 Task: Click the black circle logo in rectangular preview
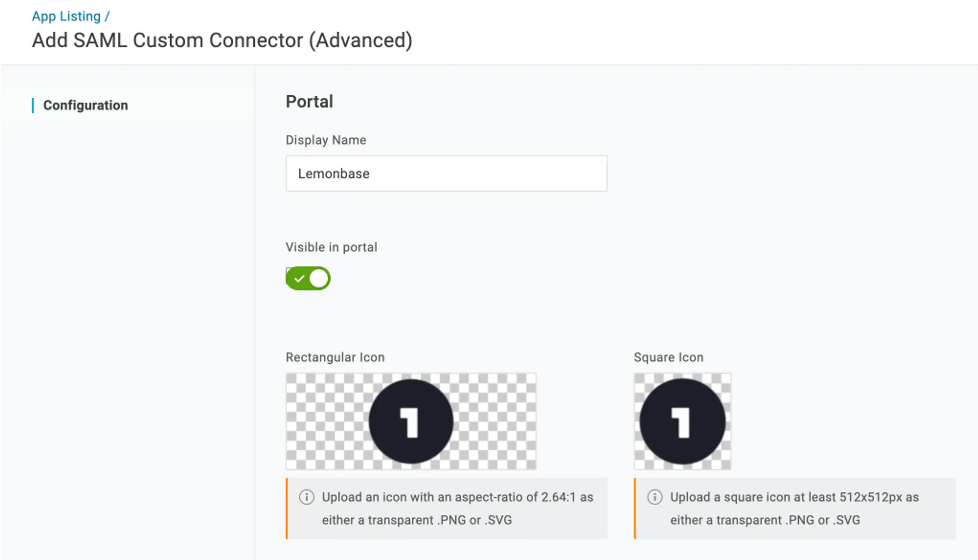pos(411,421)
